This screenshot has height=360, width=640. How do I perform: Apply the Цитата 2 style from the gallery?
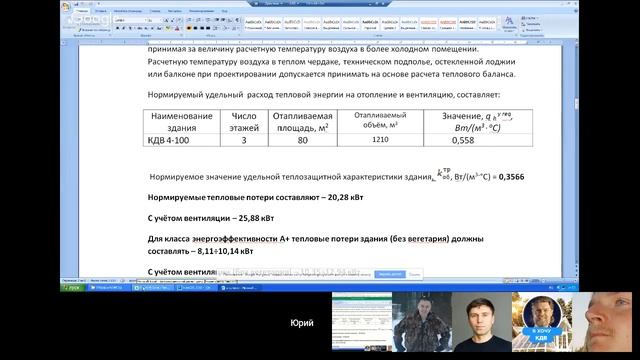[x=389, y=24]
